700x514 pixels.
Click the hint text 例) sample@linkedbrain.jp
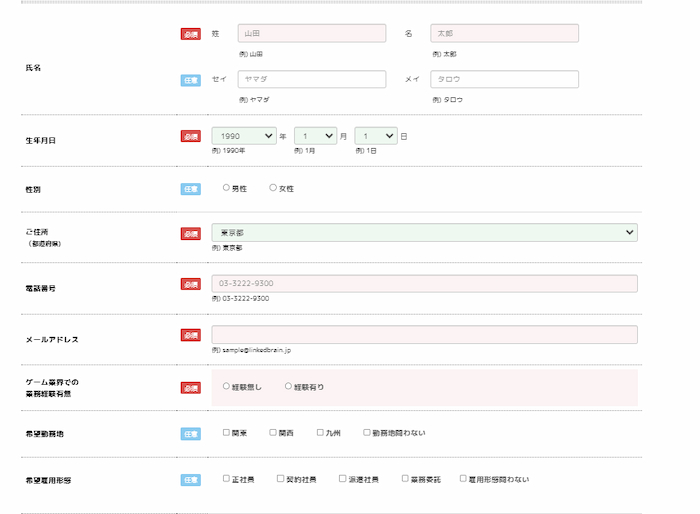click(251, 350)
